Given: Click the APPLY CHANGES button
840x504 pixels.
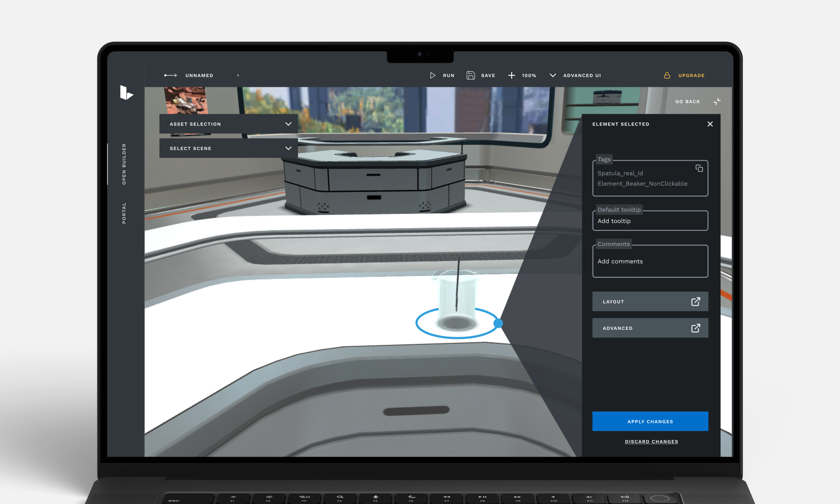Looking at the screenshot, I should (x=650, y=421).
